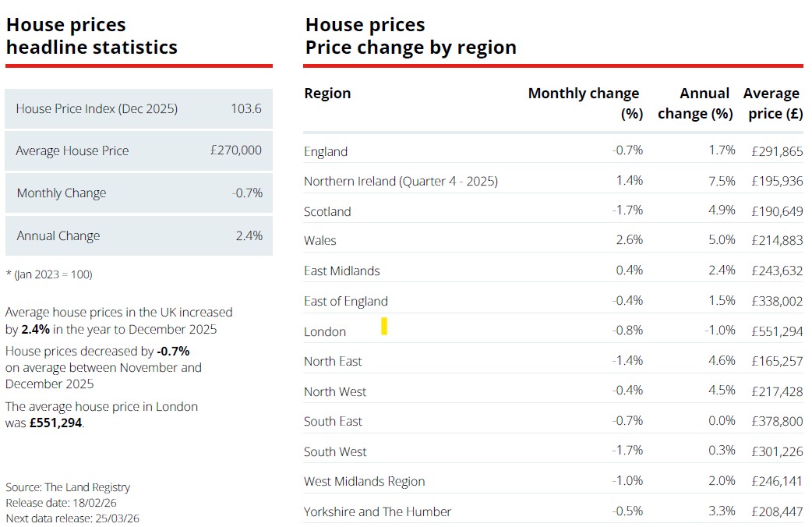812x527 pixels.
Task: Click the London average price £551,294 in table
Action: 777,331
